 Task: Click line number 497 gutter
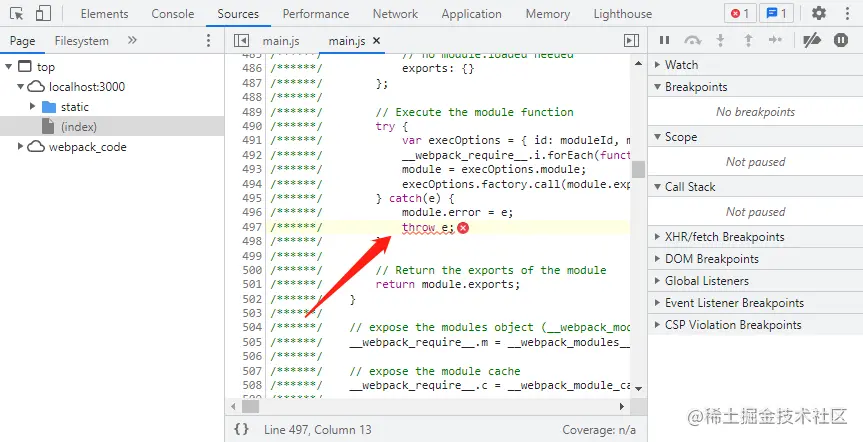tap(252, 227)
